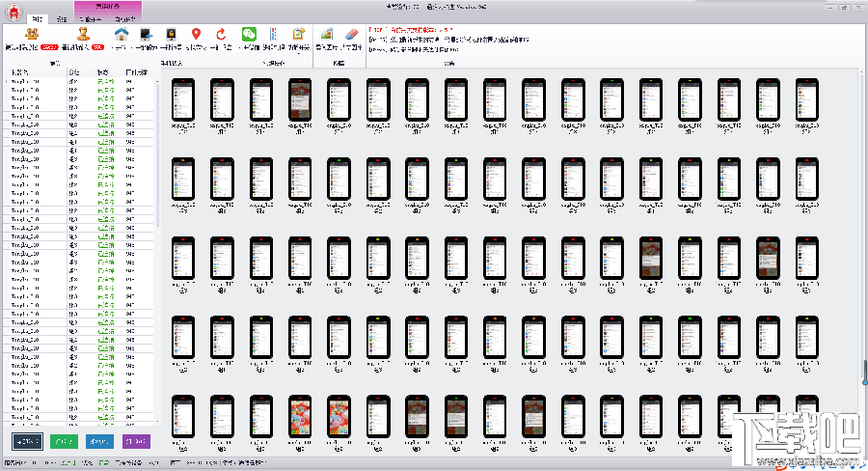868x471 pixels.
Task: Click the red location pin icon
Action: tap(196, 35)
